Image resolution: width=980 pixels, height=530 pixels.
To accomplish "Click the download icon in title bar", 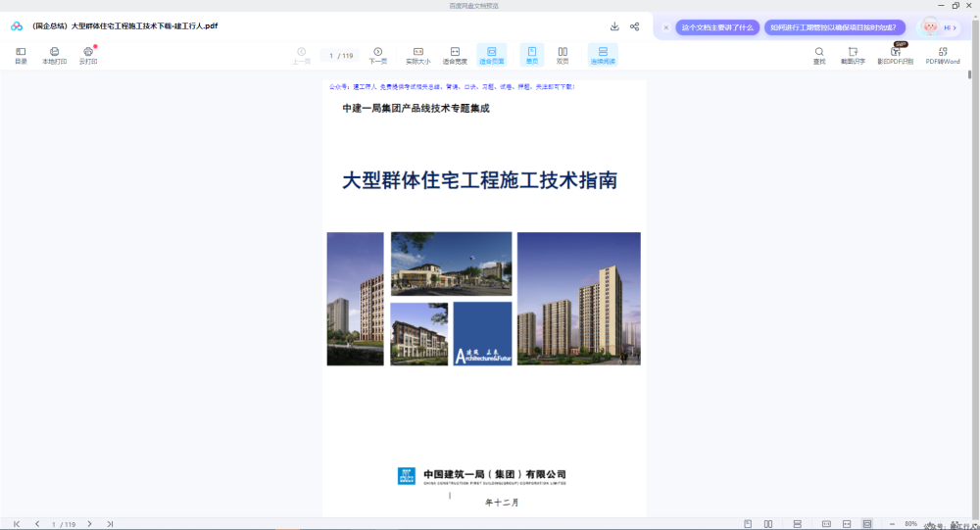I will [x=614, y=26].
